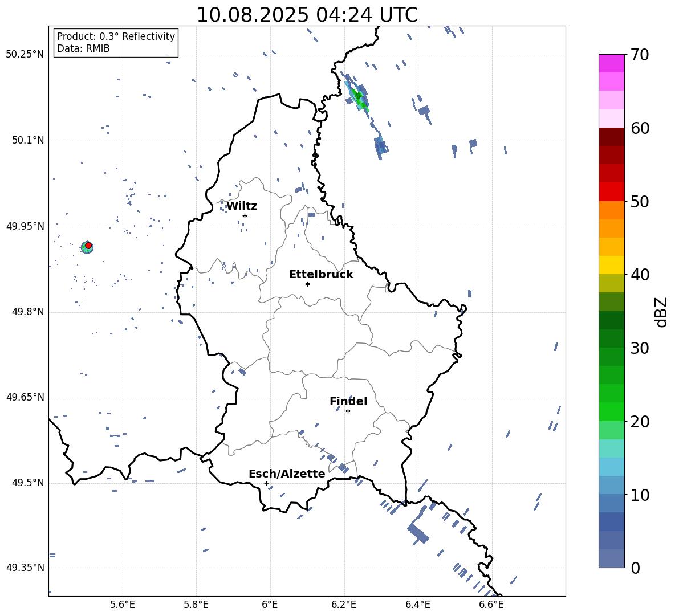Click the large blue echo patch near 6.4°E, 49.4°N

point(418,533)
